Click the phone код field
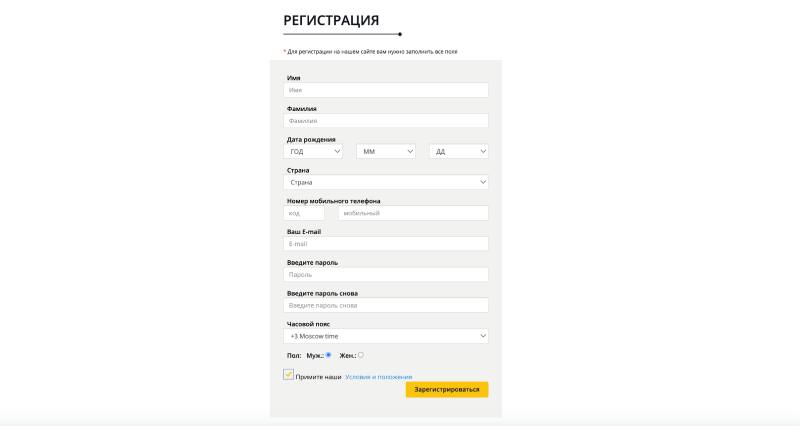The image size is (800, 426). (x=305, y=213)
